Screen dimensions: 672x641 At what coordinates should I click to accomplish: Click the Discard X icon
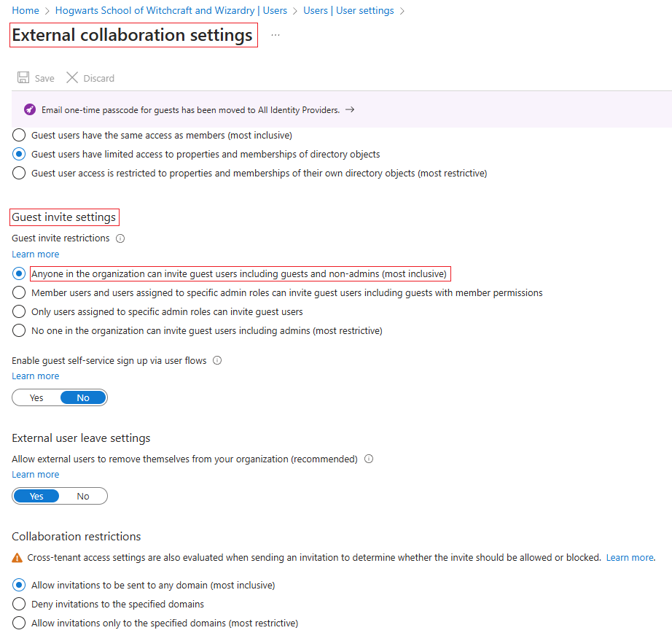(x=72, y=78)
